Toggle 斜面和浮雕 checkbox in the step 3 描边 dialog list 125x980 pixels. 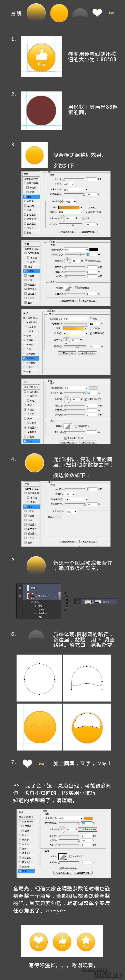(25, 183)
